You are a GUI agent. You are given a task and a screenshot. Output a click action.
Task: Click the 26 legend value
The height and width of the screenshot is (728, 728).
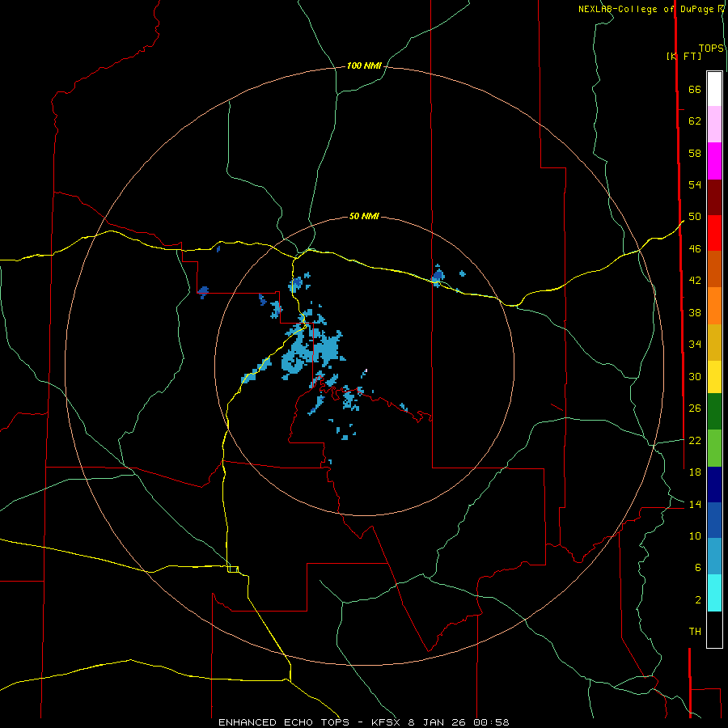(x=695, y=408)
